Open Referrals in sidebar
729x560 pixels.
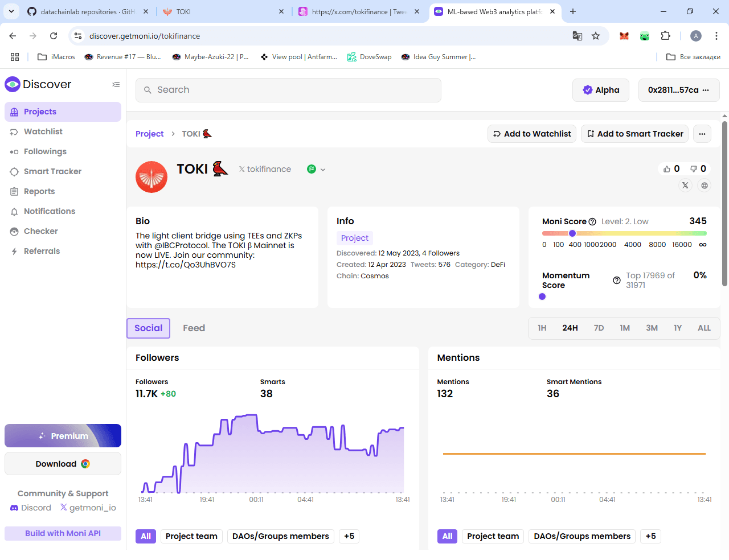click(63, 251)
